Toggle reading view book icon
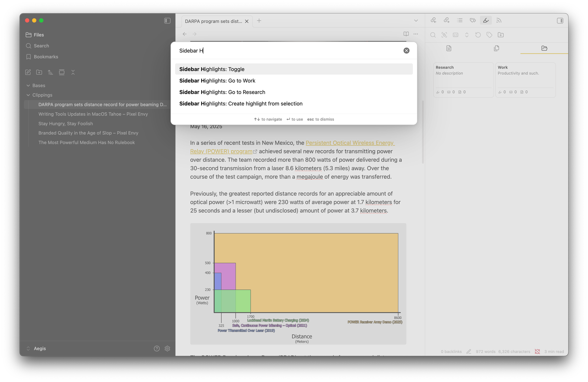 tap(406, 34)
